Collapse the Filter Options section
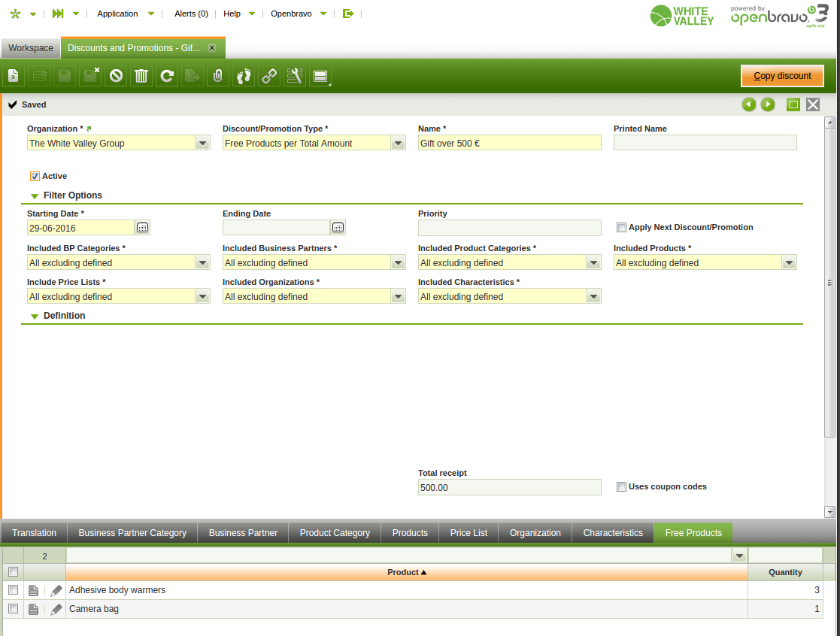Viewport: 840px width, 636px height. [35, 196]
